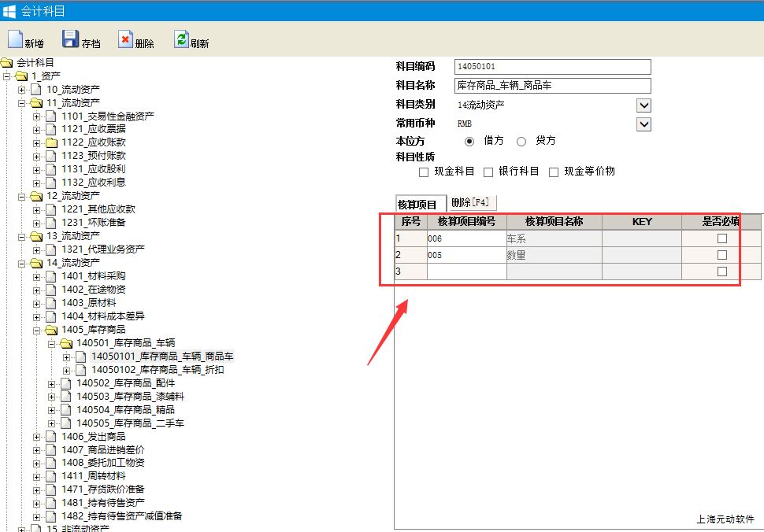764x532 pixels.
Task: Click the 存档 (Save) floppy disk icon
Action: [70, 40]
